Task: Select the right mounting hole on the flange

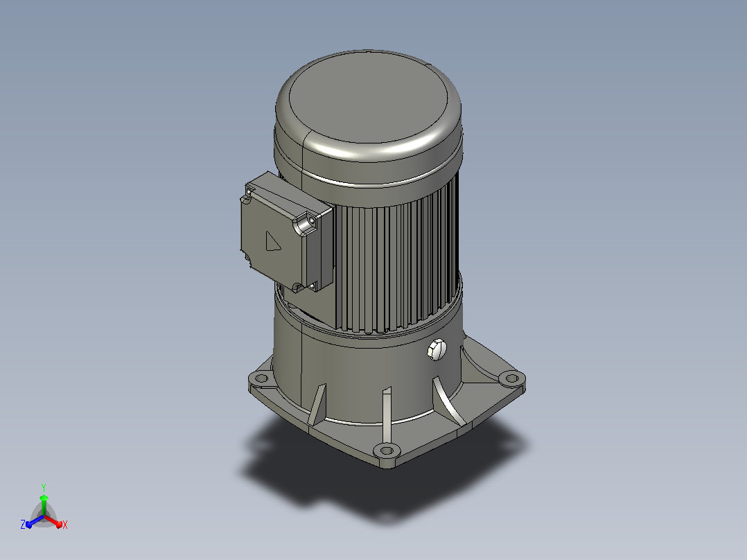Action: point(511,378)
